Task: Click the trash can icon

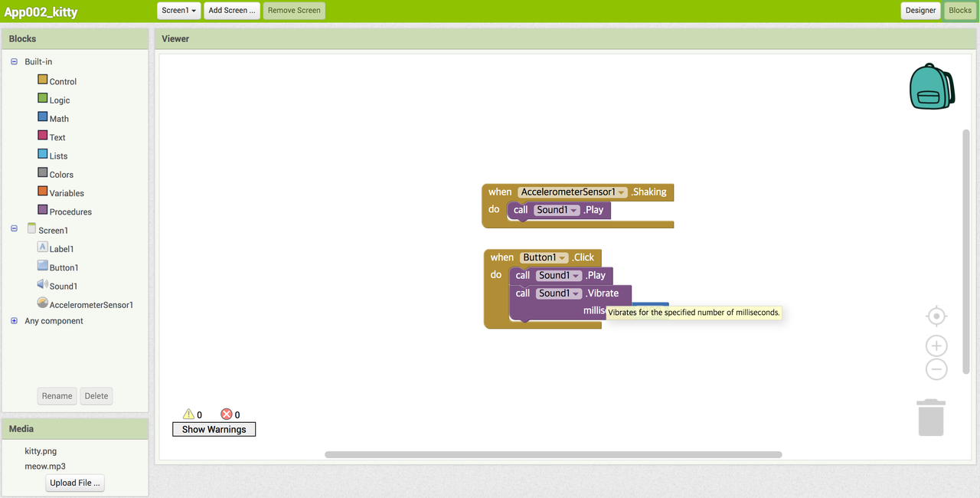Action: [x=931, y=418]
